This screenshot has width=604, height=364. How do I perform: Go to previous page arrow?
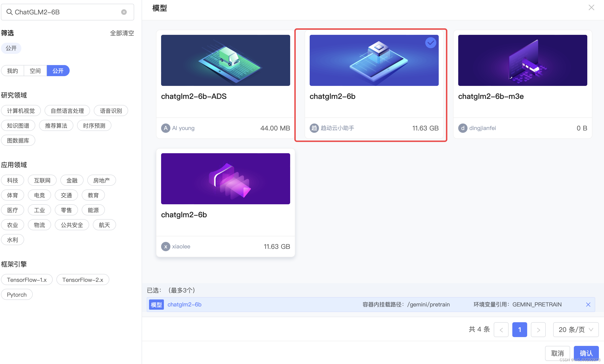tap(501, 329)
